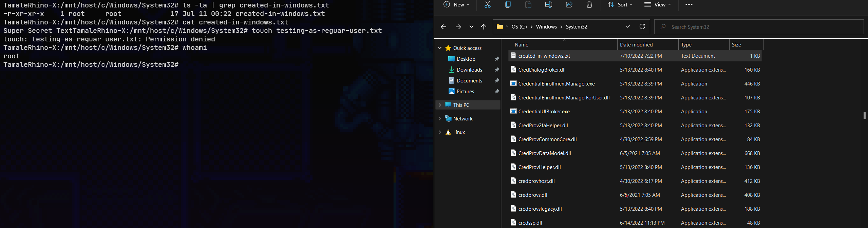Open recent locations chevron dropdown

pyautogui.click(x=471, y=27)
